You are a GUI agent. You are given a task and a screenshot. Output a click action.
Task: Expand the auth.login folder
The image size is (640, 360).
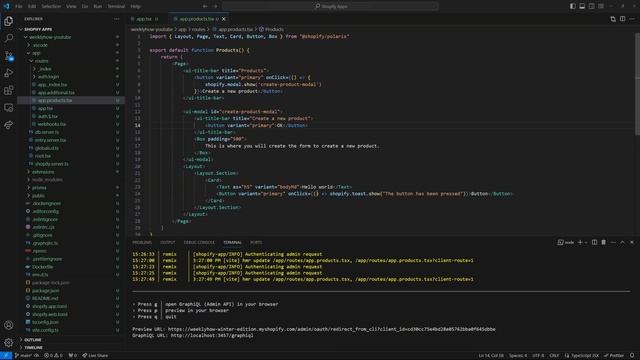pyautogui.click(x=48, y=77)
